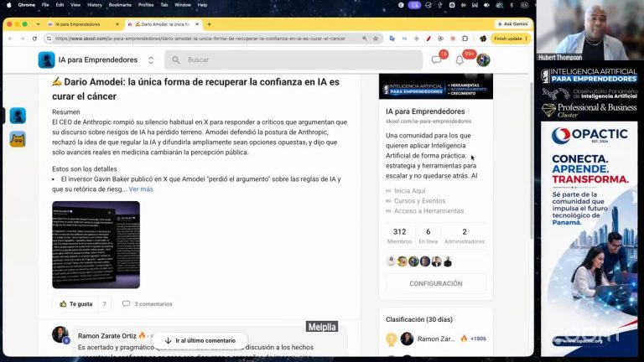Click the address bar URL
644x362 pixels.
pos(200,39)
